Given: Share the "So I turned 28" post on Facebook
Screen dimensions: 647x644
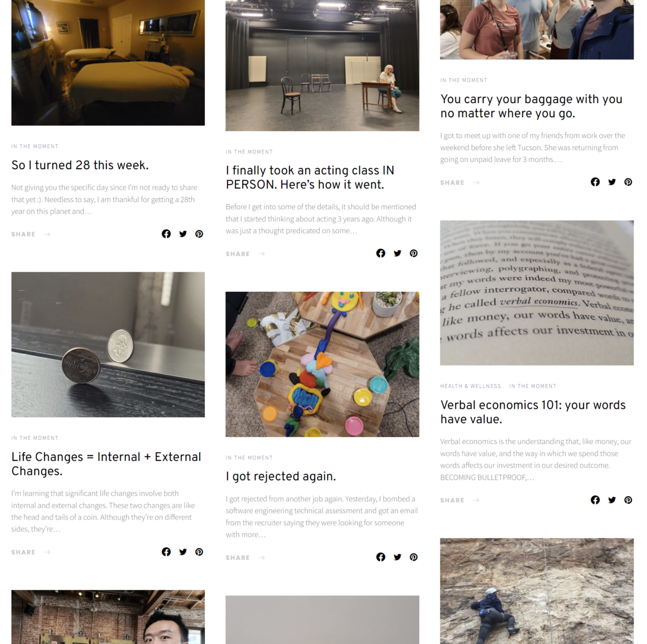Looking at the screenshot, I should pos(166,234).
